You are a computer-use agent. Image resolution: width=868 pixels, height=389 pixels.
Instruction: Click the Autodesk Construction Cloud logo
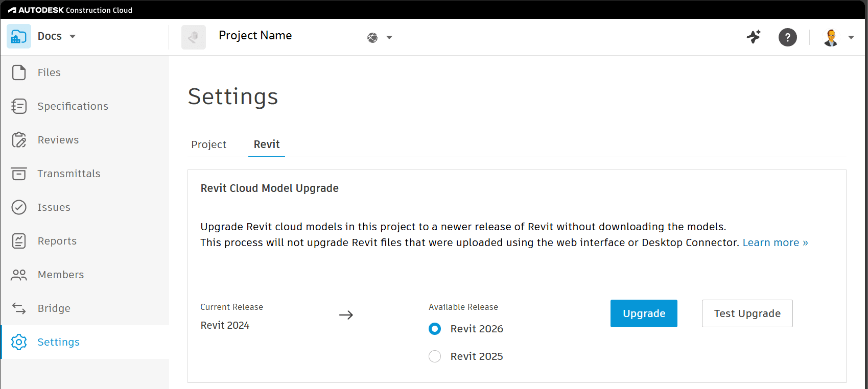pos(70,10)
